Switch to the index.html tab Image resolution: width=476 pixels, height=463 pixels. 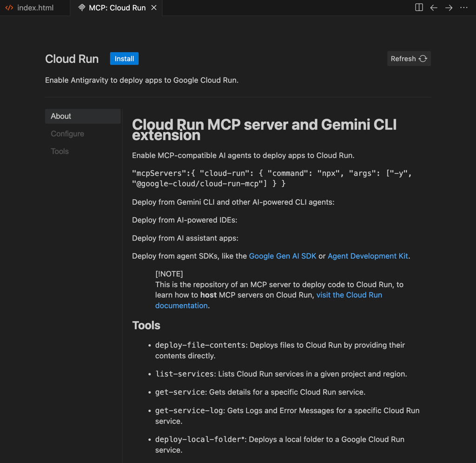(35, 8)
